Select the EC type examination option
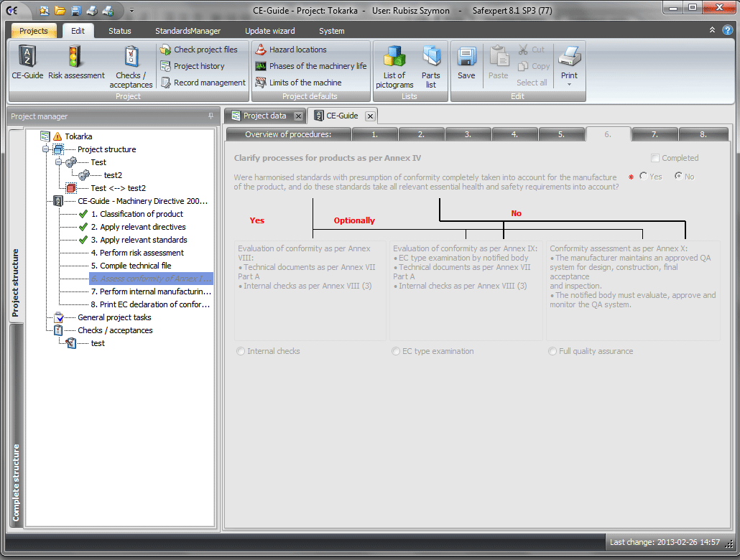Image resolution: width=740 pixels, height=560 pixels. point(397,352)
